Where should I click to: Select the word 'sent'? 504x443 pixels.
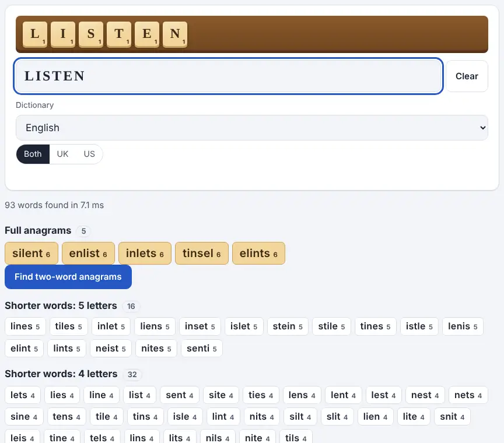(x=180, y=395)
